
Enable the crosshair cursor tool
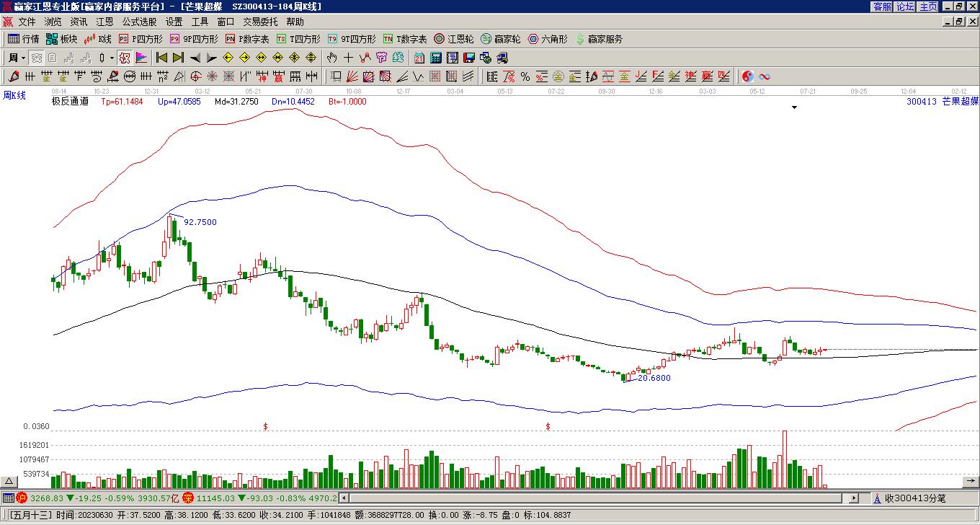tap(348, 58)
